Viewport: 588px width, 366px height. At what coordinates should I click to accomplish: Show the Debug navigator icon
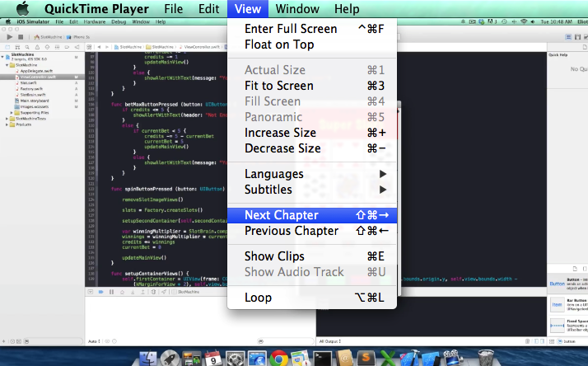[x=57, y=47]
